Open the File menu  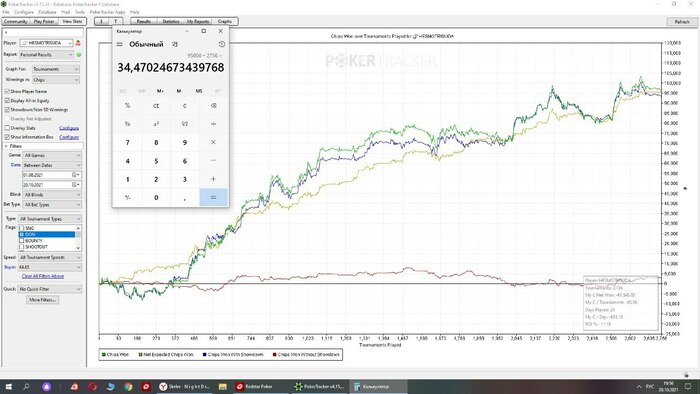point(6,12)
